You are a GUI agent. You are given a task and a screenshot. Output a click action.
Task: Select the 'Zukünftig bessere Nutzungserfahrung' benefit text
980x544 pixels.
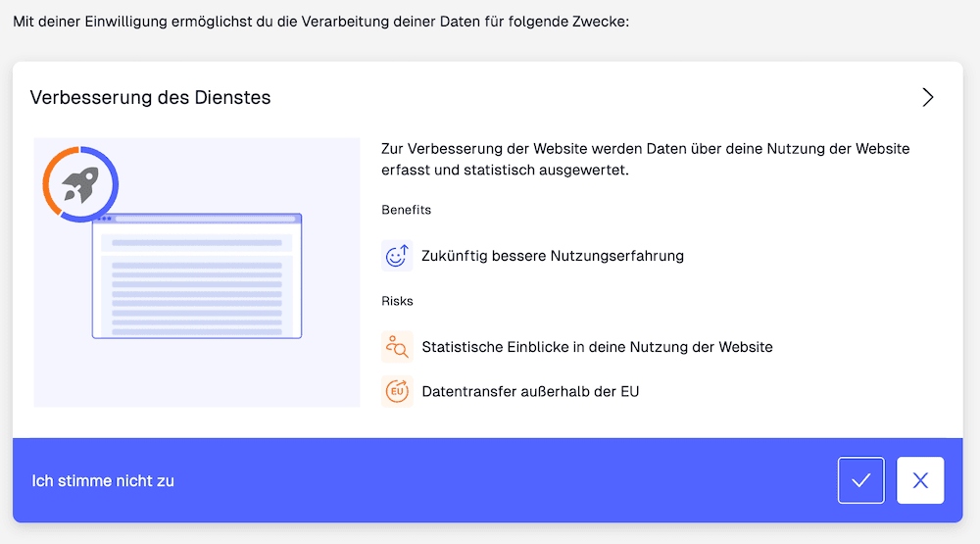[552, 256]
